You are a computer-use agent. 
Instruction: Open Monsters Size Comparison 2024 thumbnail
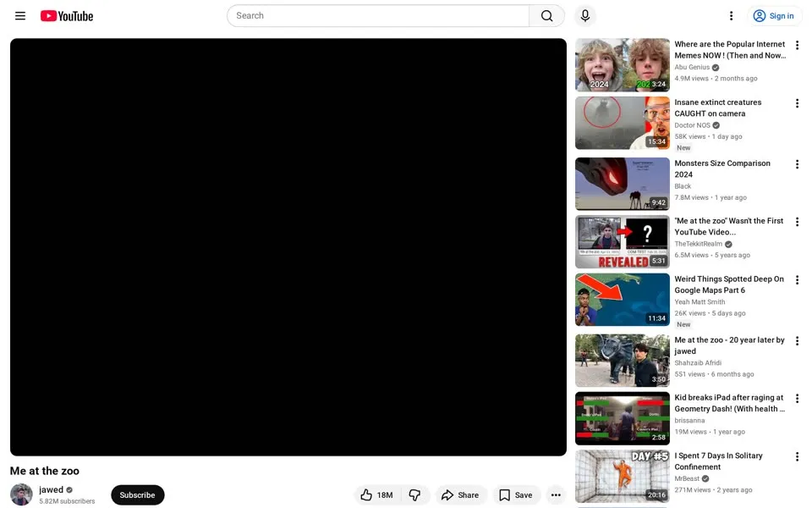point(622,184)
